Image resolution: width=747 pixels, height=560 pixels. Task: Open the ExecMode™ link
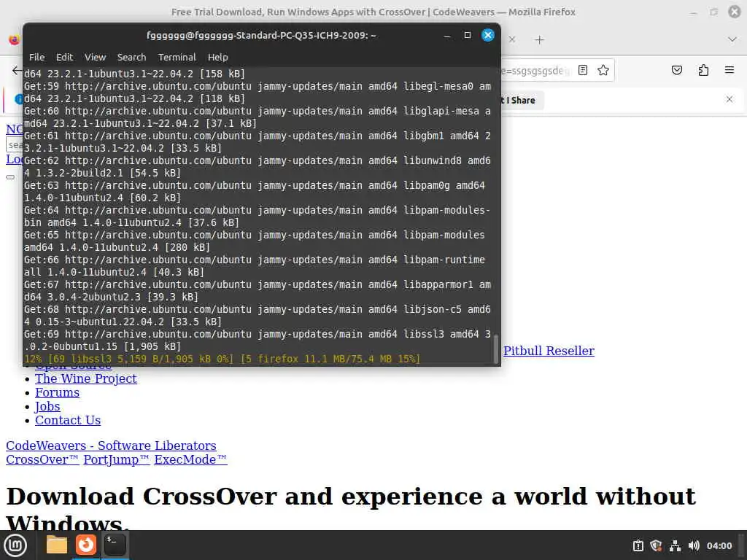(190, 459)
